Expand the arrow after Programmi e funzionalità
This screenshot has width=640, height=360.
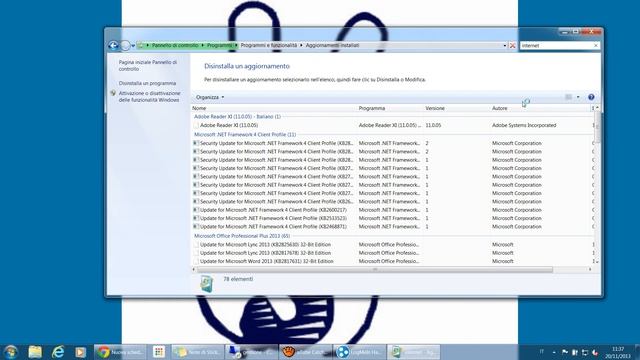point(301,46)
